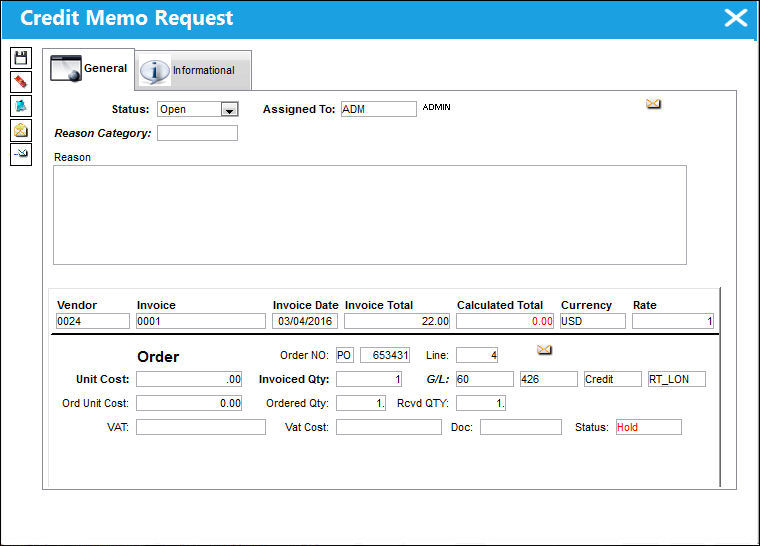Click the open envelope icon in sidebar

[21, 130]
